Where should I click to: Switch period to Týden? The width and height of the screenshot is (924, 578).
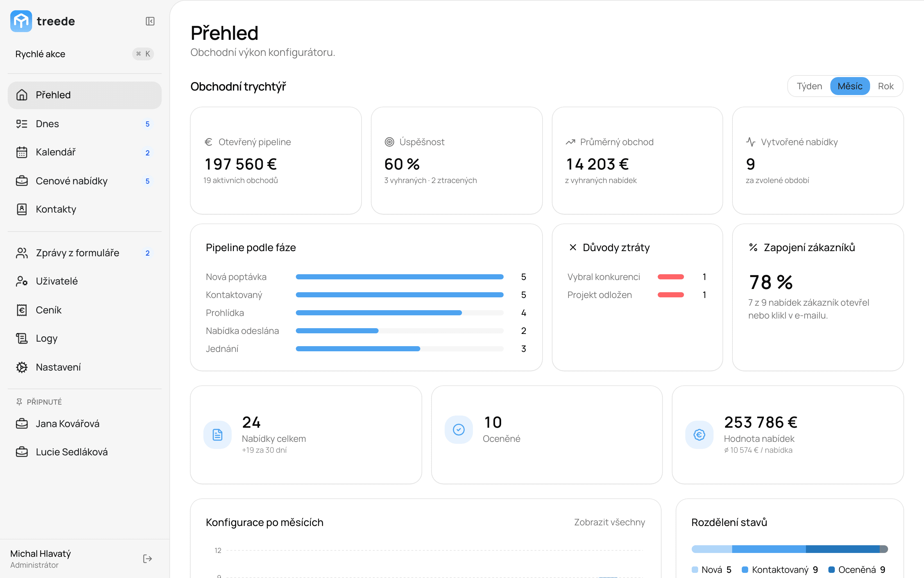pos(809,86)
